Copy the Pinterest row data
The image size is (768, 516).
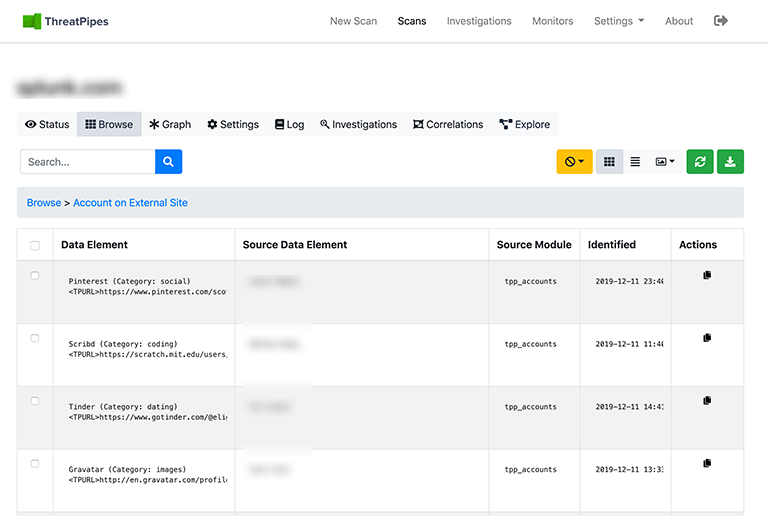click(x=707, y=275)
